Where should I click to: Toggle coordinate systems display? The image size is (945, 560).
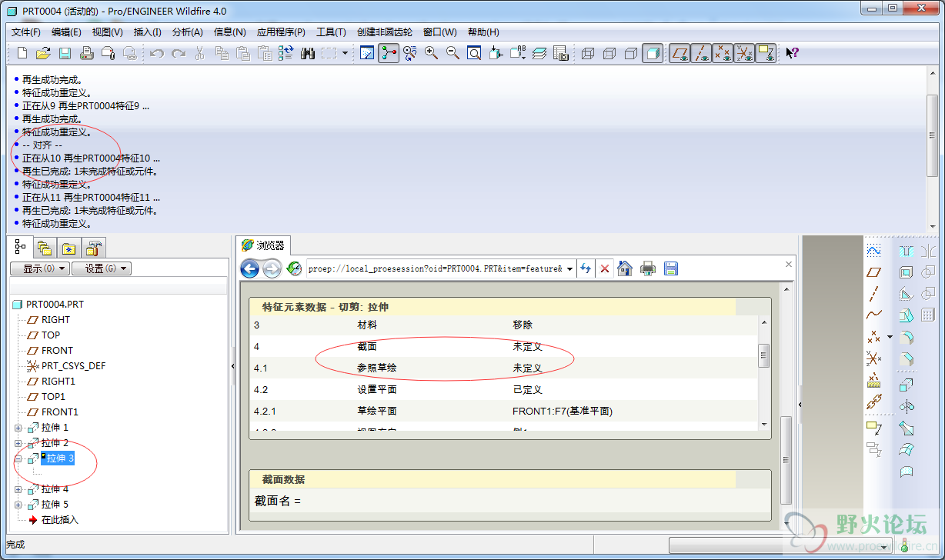click(744, 53)
